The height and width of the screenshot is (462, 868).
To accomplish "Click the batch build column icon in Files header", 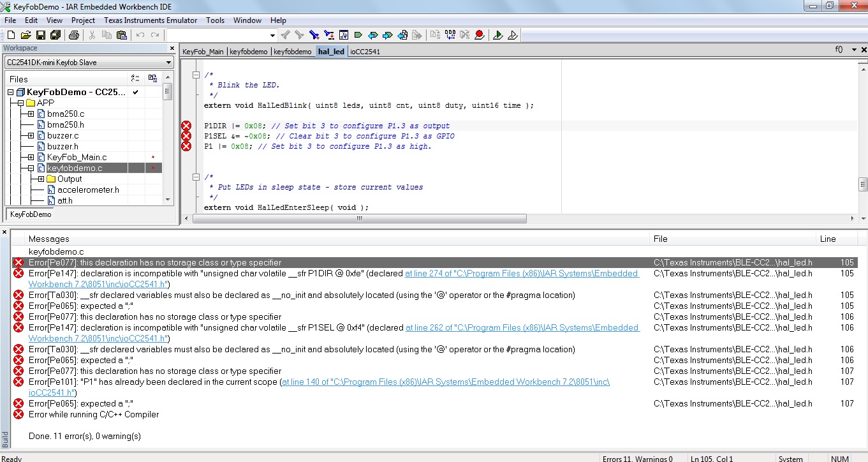I will 152,78.
